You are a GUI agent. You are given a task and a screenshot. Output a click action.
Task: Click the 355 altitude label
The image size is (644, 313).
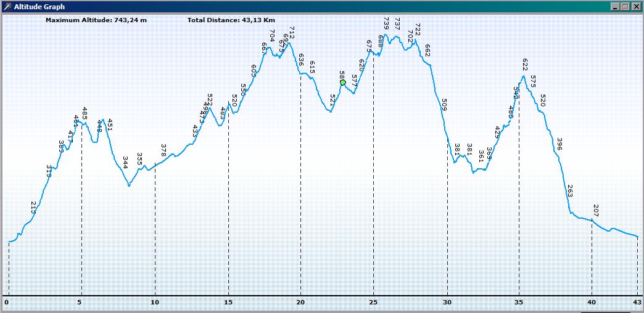[139, 159]
